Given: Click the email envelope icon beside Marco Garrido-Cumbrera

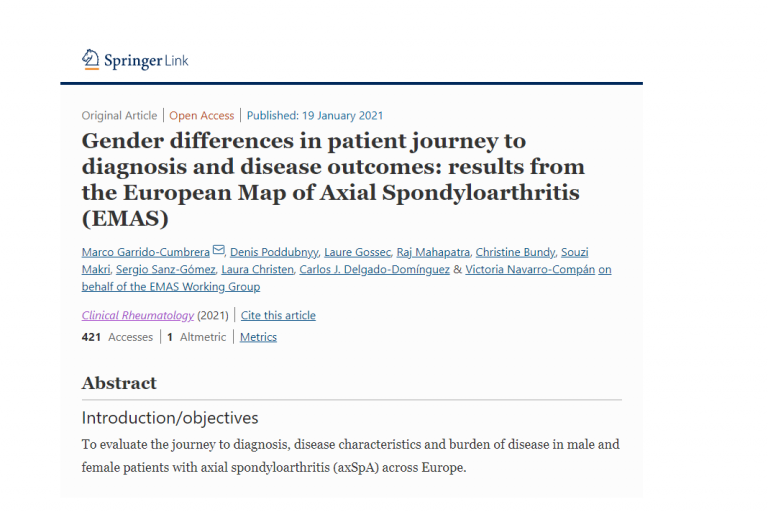Looking at the screenshot, I should [x=219, y=251].
